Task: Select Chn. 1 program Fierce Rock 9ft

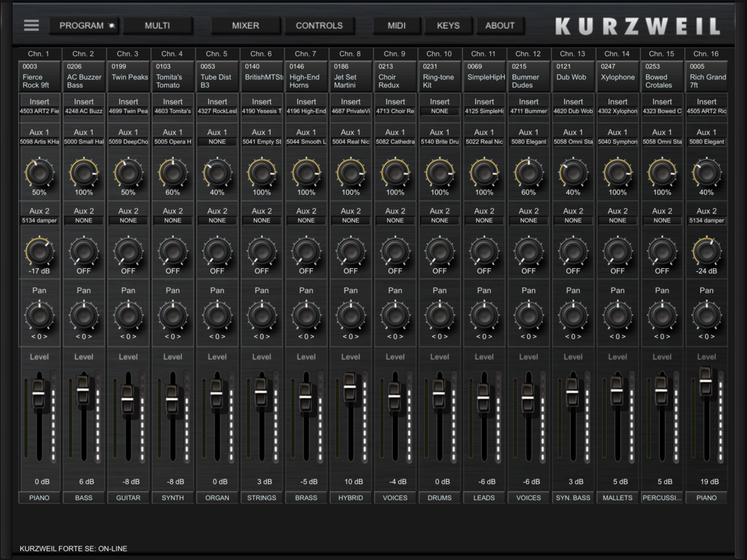Action: coord(39,76)
